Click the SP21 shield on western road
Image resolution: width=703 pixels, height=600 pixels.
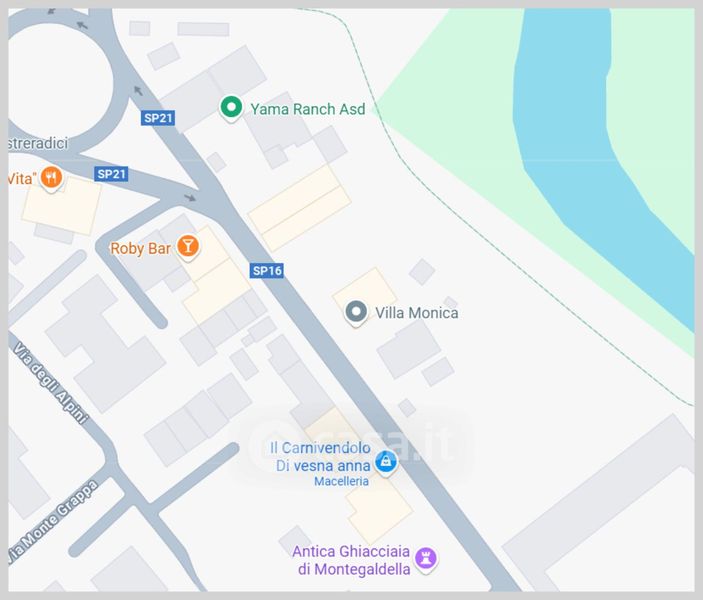[111, 174]
